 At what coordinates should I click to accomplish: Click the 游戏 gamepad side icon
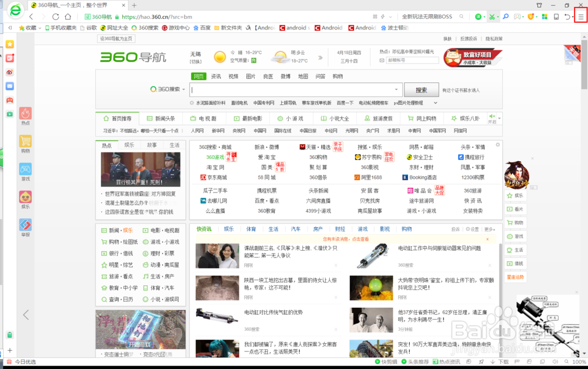(25, 169)
